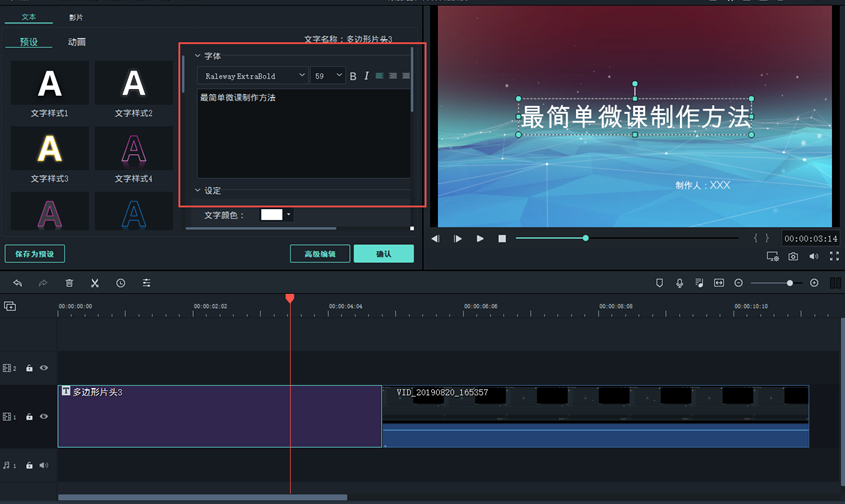Toggle lock on video track 1
845x504 pixels.
click(29, 417)
